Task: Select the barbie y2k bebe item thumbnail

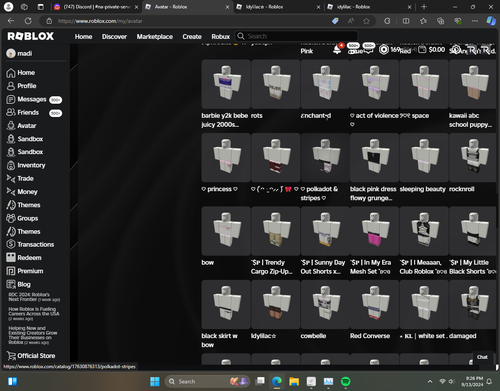Action: point(226,84)
